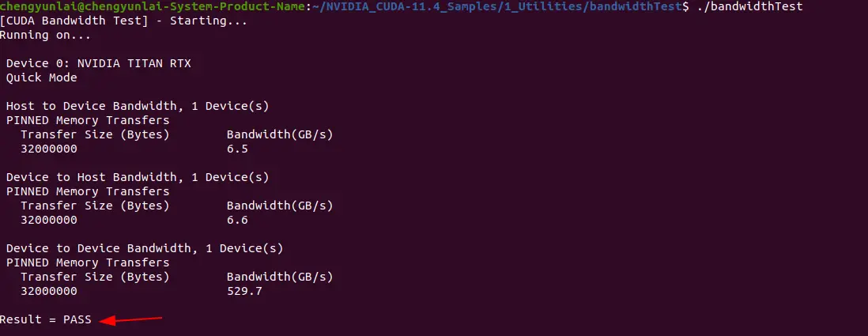868x336 pixels.
Task: Click the "Running on..." output line
Action: [45, 35]
